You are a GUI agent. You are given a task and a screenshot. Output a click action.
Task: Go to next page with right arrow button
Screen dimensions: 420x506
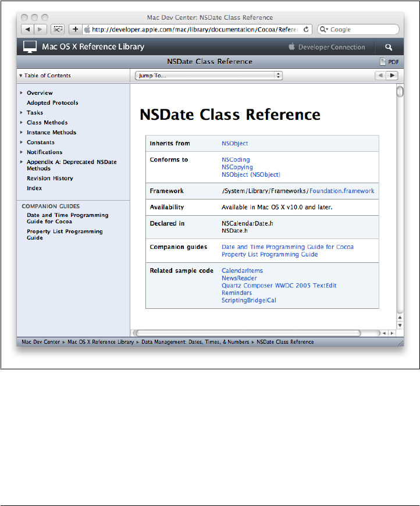click(x=392, y=76)
